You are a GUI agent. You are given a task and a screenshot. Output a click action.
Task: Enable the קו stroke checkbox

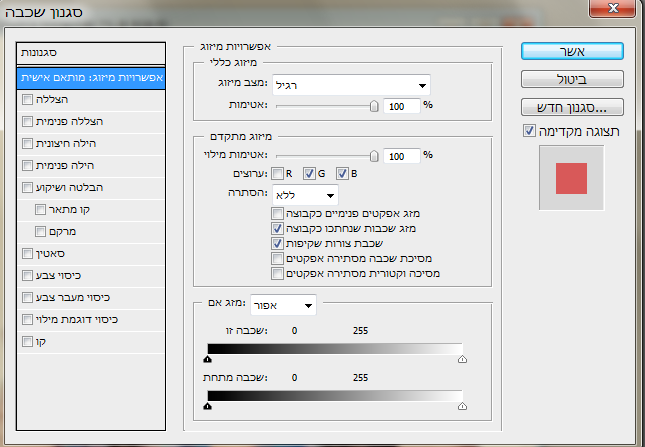tap(27, 341)
